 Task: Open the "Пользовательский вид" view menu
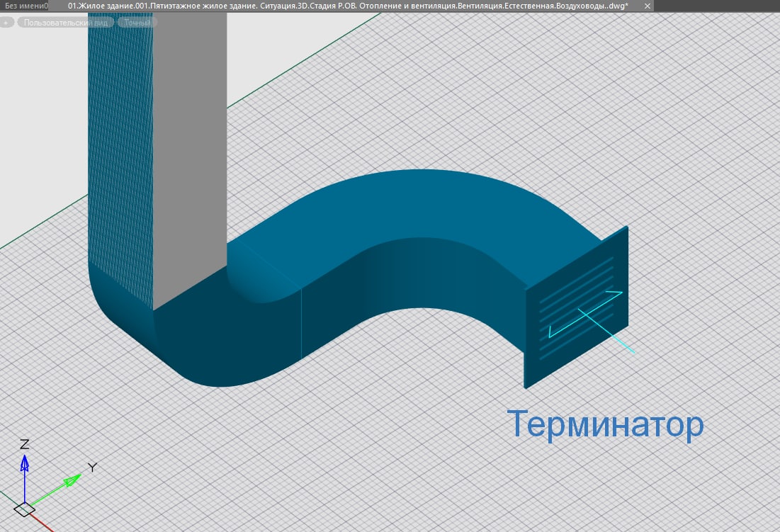64,23
